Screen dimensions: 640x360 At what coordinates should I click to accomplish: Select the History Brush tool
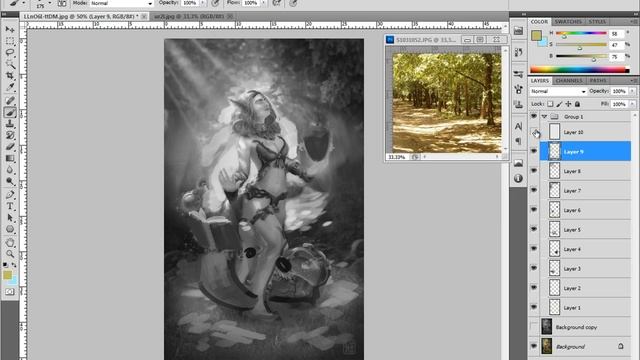point(10,135)
